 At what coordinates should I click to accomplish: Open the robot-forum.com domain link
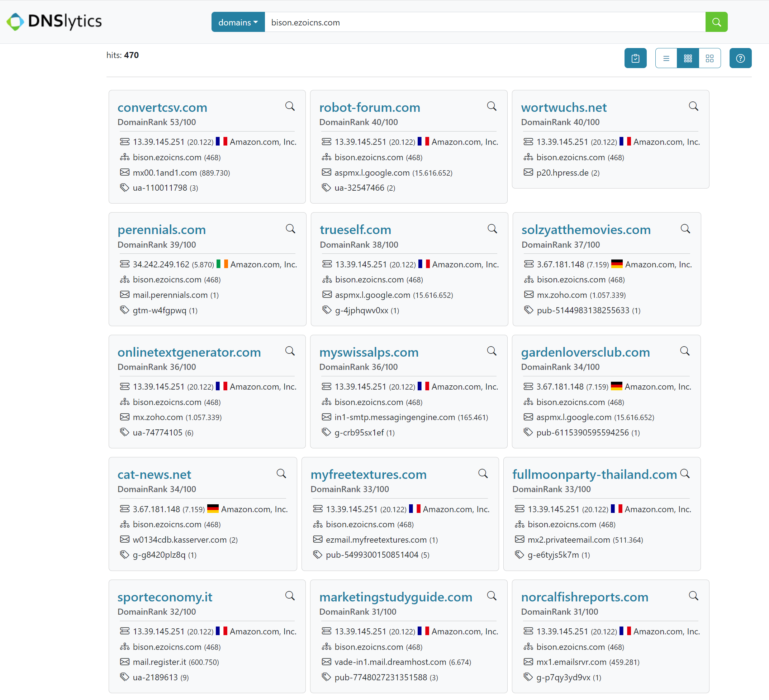tap(370, 108)
